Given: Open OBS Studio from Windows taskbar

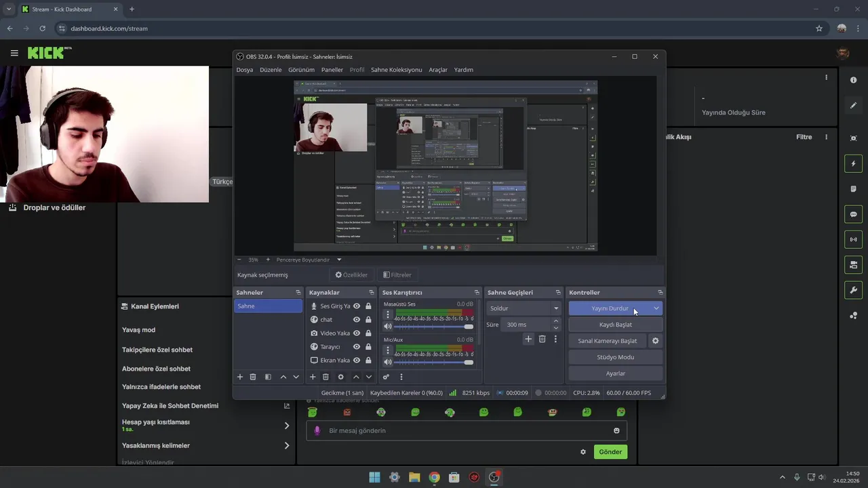Looking at the screenshot, I should (494, 477).
